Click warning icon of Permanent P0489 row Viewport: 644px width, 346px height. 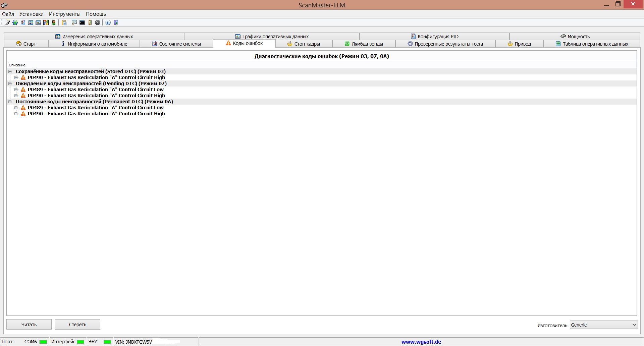(23, 108)
